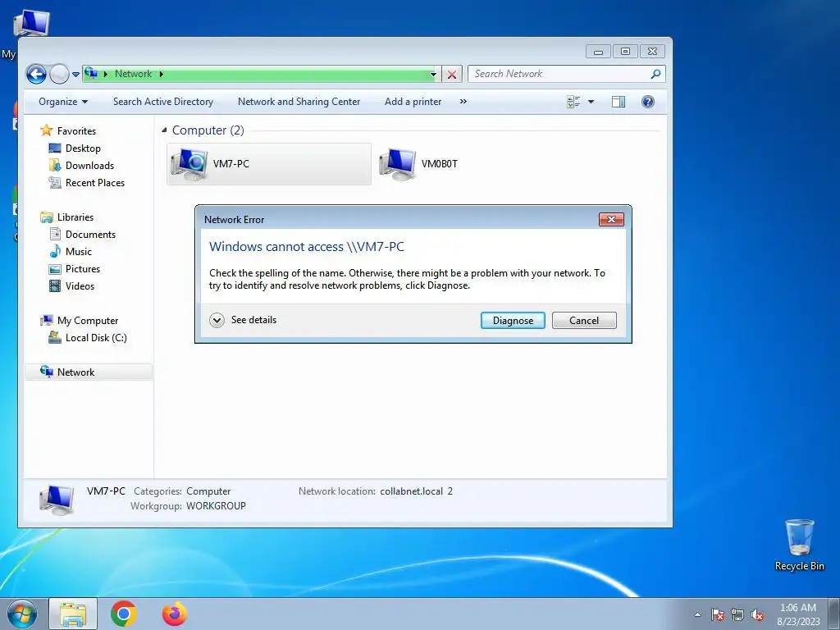The width and height of the screenshot is (840, 630).
Task: Click the WORKGROUP value in details pane
Action: tap(216, 505)
